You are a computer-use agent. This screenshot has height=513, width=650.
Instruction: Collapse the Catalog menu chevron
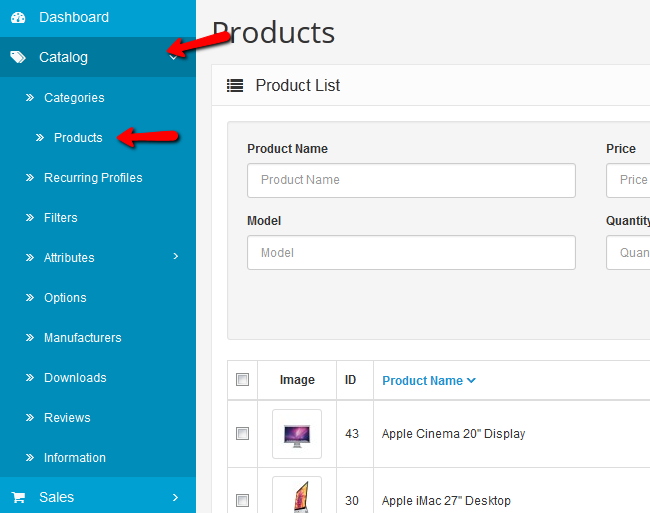click(x=174, y=58)
